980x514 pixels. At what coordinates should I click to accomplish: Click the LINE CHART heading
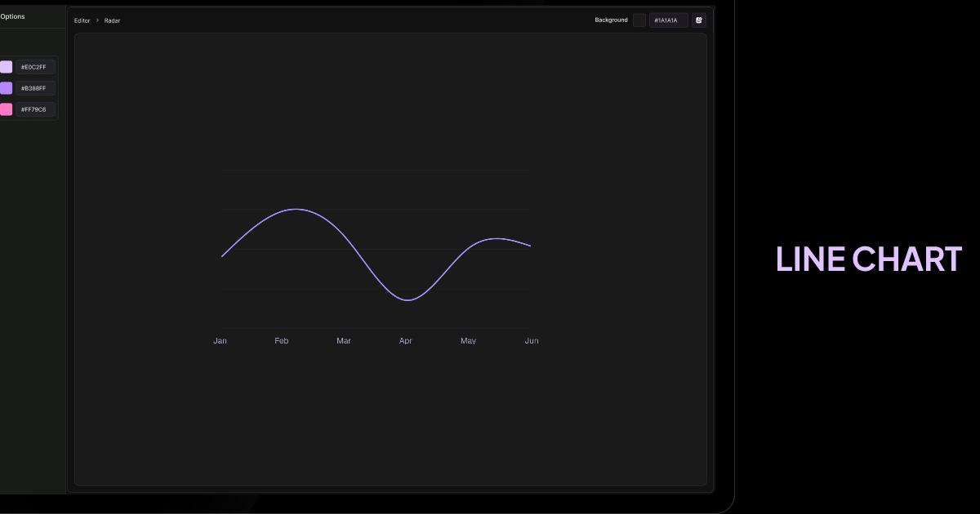(868, 259)
